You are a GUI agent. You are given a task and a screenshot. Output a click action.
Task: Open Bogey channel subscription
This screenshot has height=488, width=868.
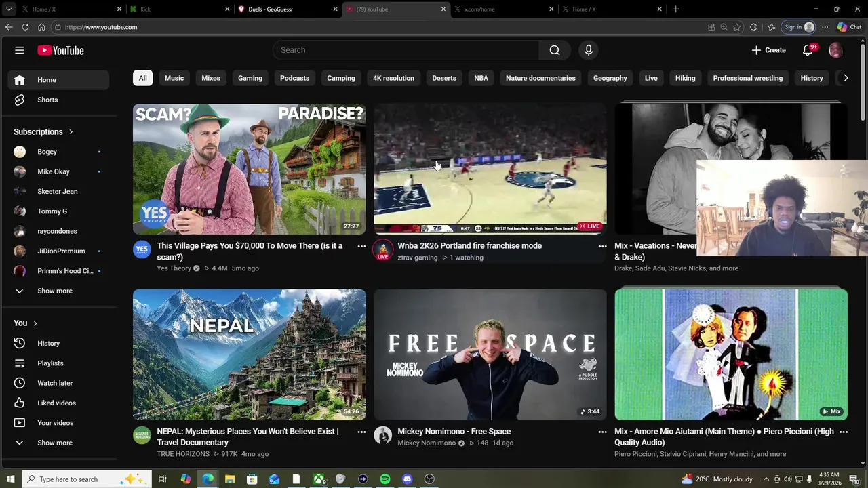pyautogui.click(x=58, y=152)
